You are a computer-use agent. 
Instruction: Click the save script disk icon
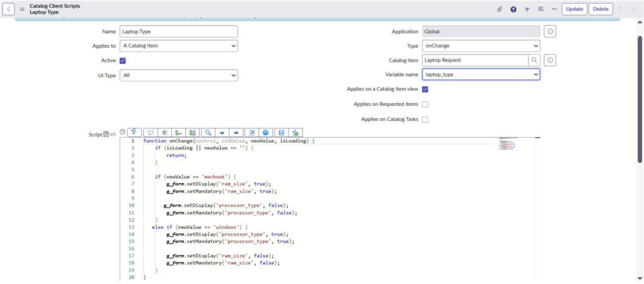[x=281, y=133]
